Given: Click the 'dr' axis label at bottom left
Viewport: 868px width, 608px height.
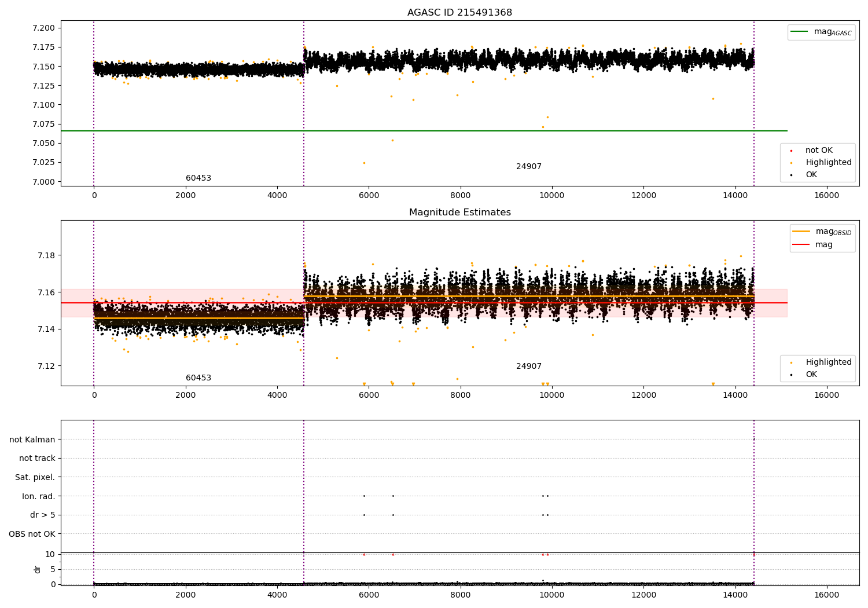Looking at the screenshot, I should (38, 569).
